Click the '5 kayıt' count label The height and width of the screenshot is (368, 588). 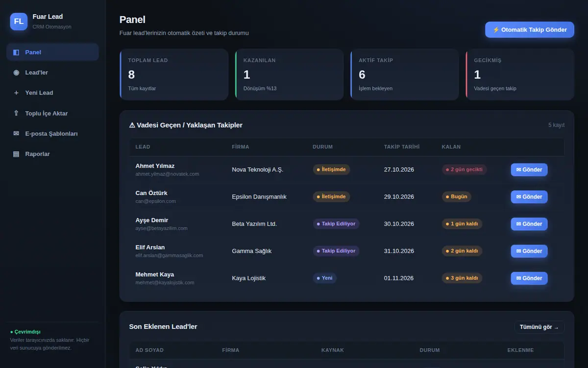point(556,125)
